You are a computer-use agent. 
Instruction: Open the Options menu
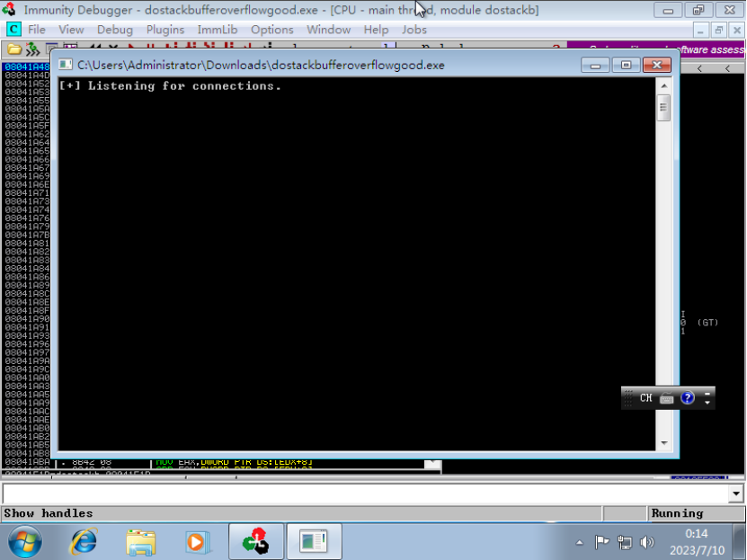[272, 30]
